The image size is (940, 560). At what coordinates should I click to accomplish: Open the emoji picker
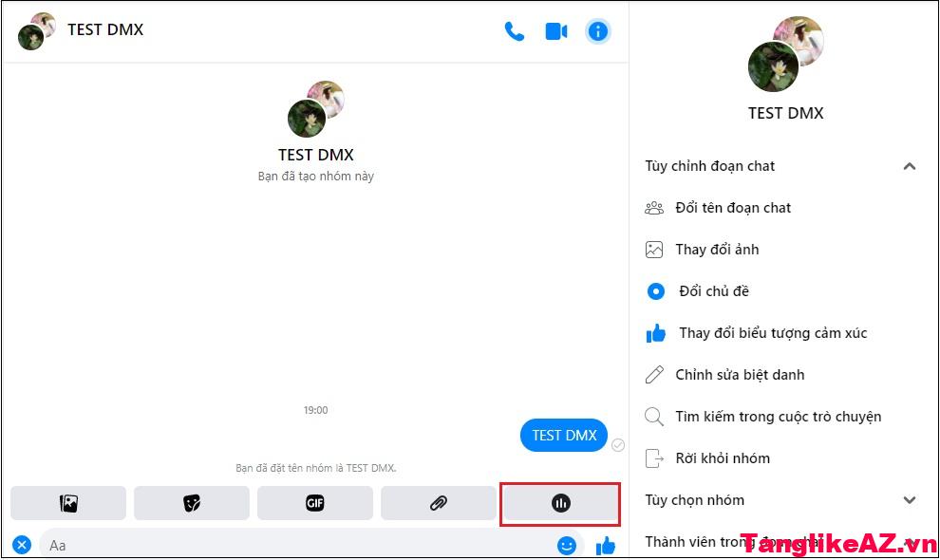click(x=567, y=545)
